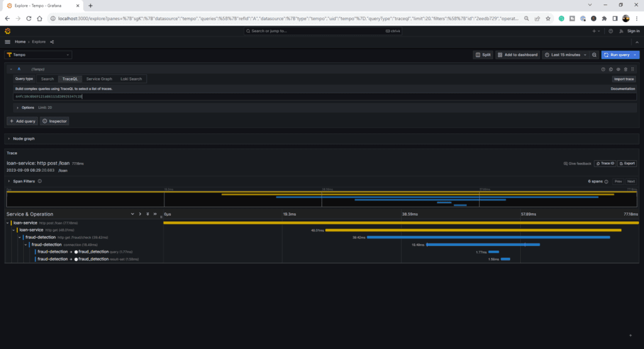Select the Service Graph query type
The image size is (644, 349).
pos(99,79)
